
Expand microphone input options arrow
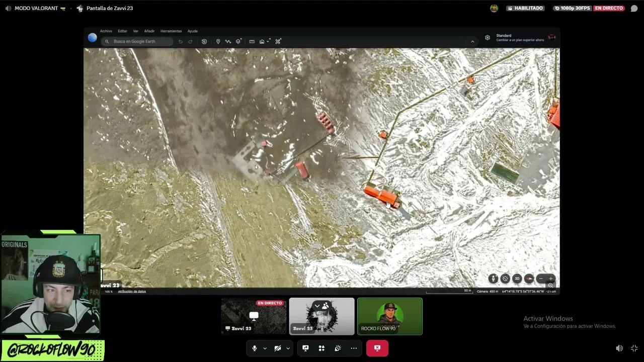265,348
